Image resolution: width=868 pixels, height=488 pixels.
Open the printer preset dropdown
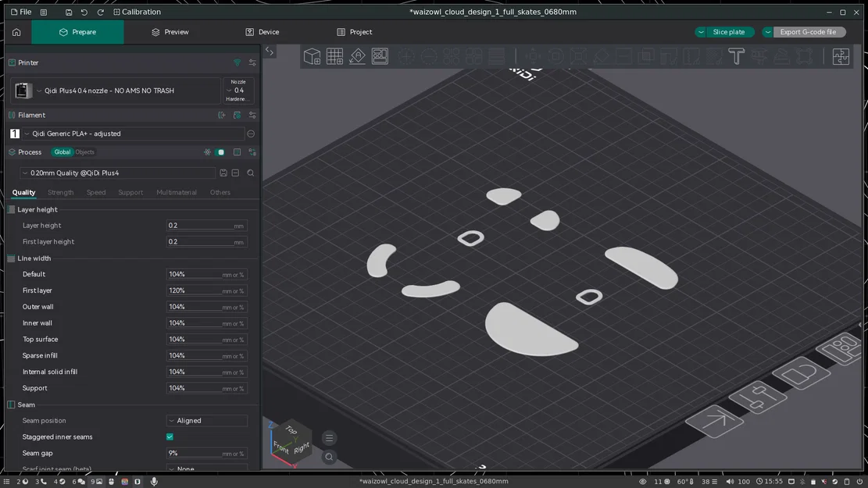[115, 91]
